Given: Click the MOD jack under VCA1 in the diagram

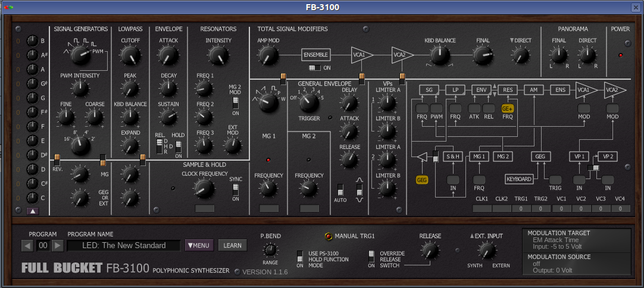Looking at the screenshot, I should [584, 108].
